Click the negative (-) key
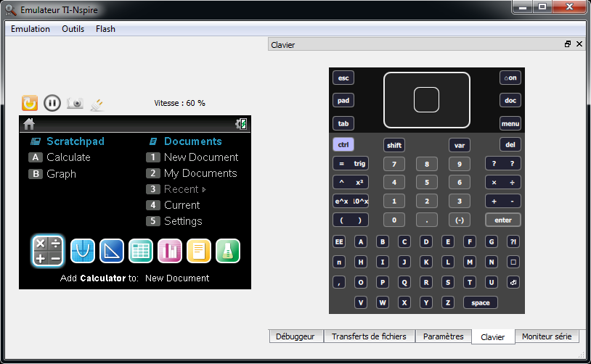 [460, 220]
